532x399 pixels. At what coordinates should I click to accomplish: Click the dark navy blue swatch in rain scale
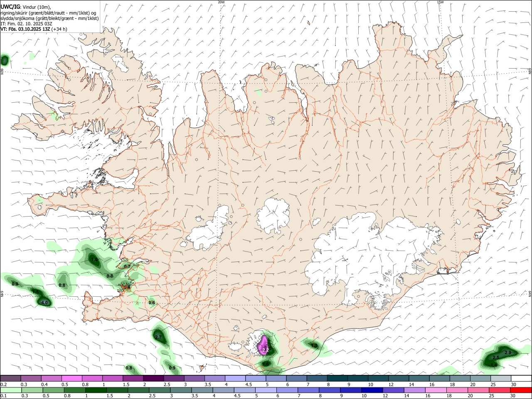click(371, 390)
